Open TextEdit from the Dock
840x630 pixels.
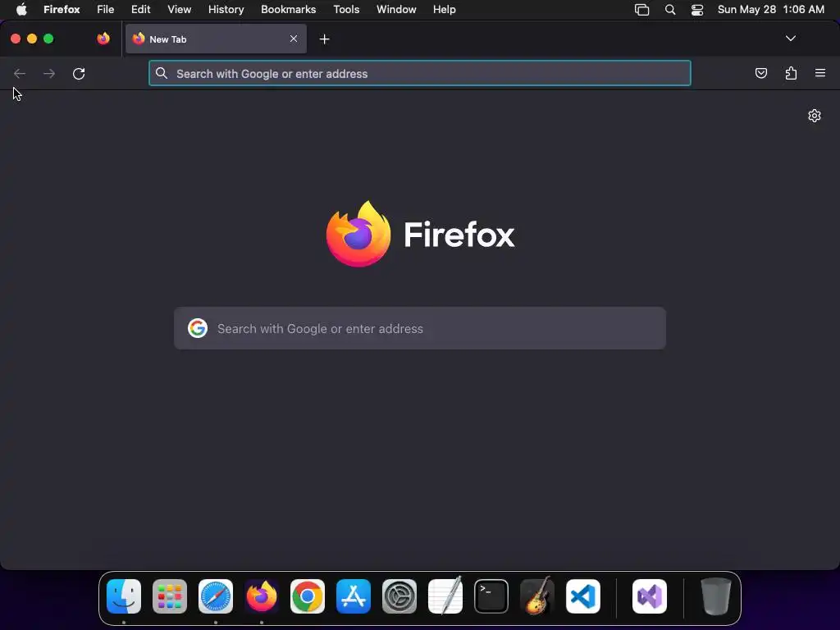445,596
